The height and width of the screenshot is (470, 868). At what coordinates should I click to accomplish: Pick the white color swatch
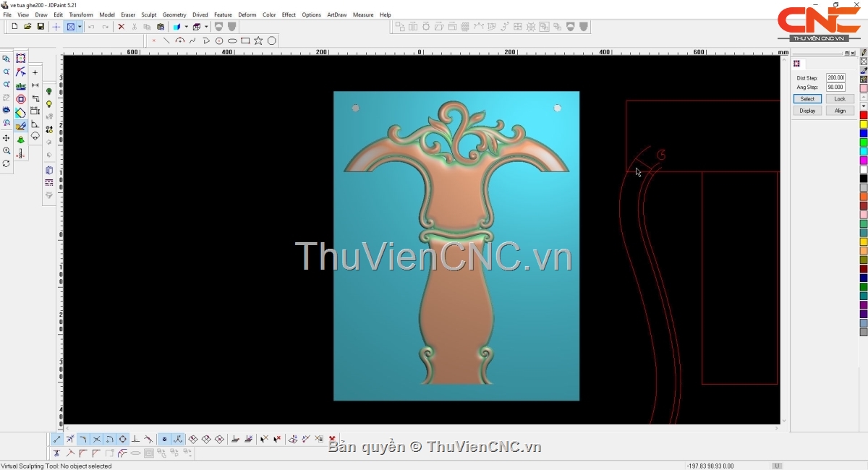pyautogui.click(x=864, y=169)
